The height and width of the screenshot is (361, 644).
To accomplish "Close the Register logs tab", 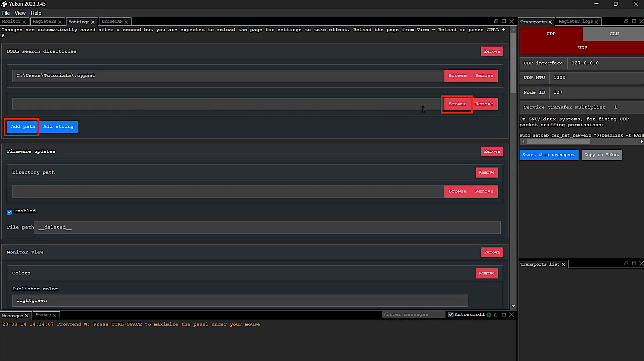I will point(596,22).
